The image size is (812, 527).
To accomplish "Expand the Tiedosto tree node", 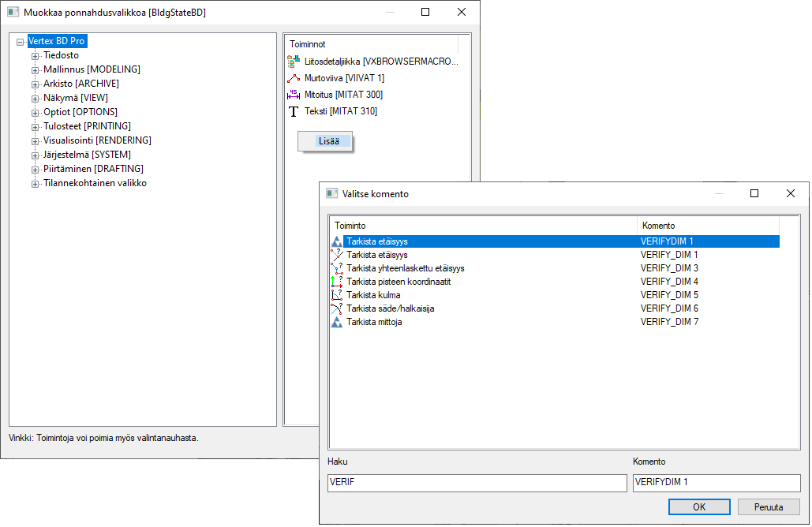I will point(35,56).
